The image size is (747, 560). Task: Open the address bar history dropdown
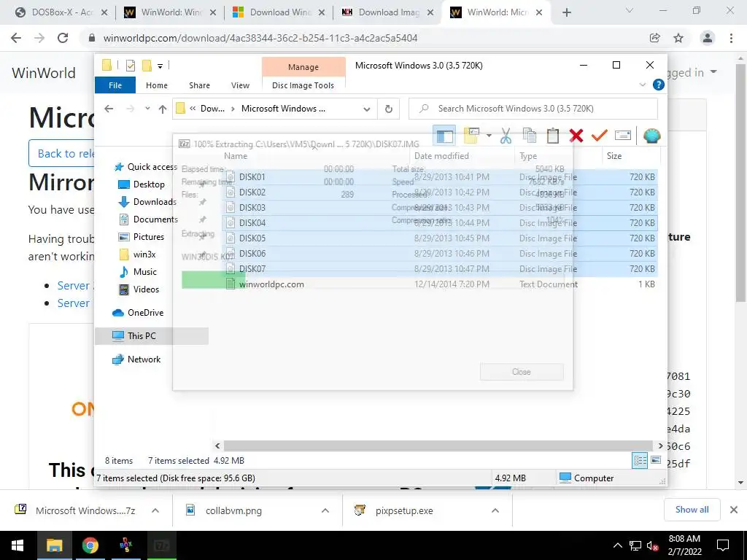tap(366, 109)
